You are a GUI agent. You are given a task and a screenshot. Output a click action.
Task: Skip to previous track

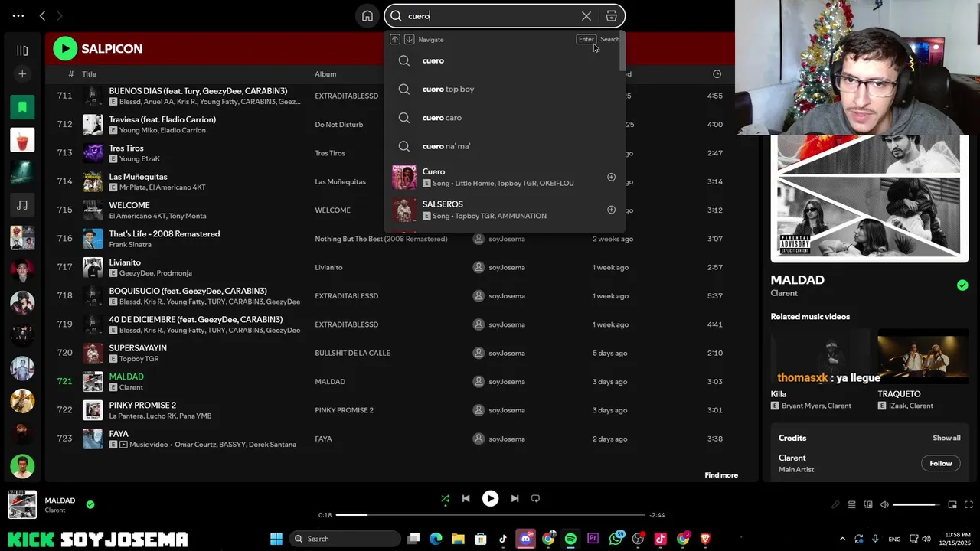tap(465, 499)
